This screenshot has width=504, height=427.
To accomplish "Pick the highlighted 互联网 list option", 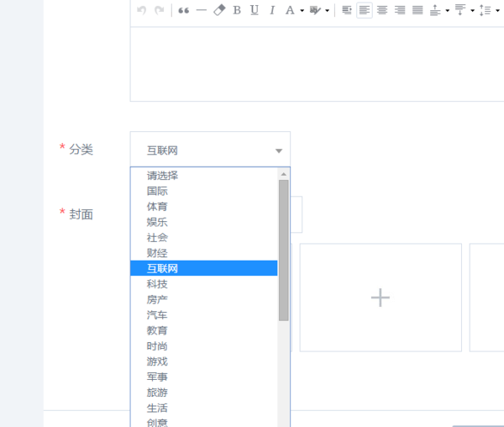I will click(x=204, y=268).
